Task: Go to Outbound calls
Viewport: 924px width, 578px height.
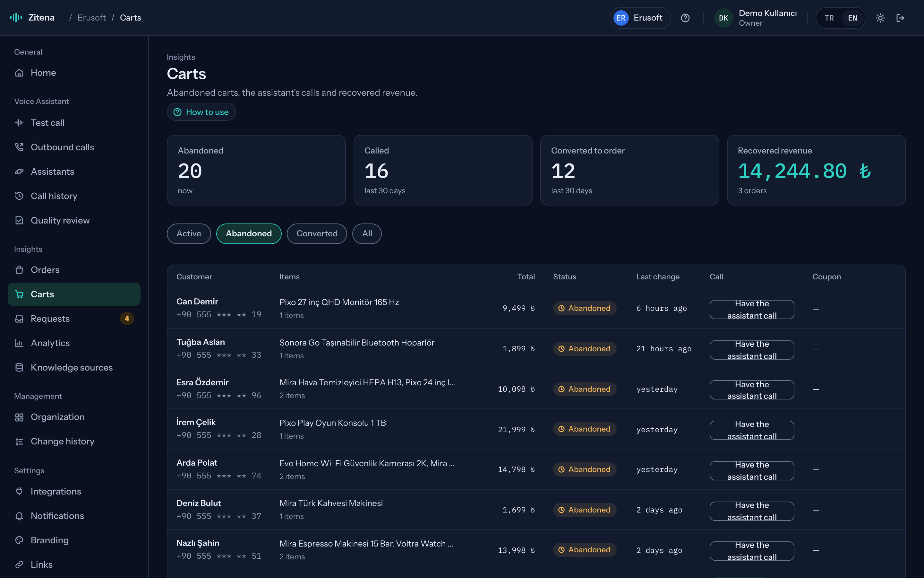Action: click(74, 147)
